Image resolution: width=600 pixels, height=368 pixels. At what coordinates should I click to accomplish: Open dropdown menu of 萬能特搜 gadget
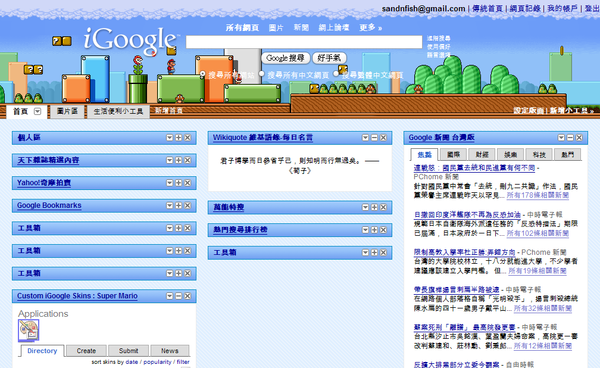point(365,207)
